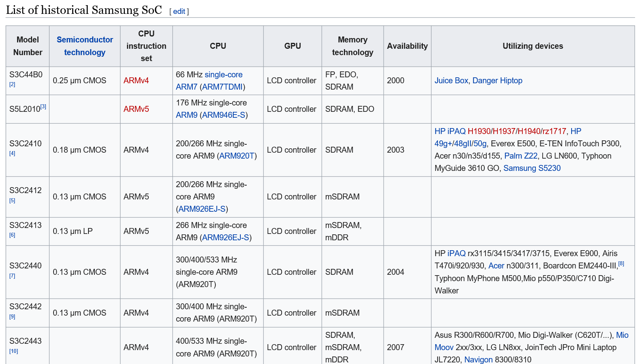Select the 'SDRAM, EDO' memory cell

coord(353,109)
